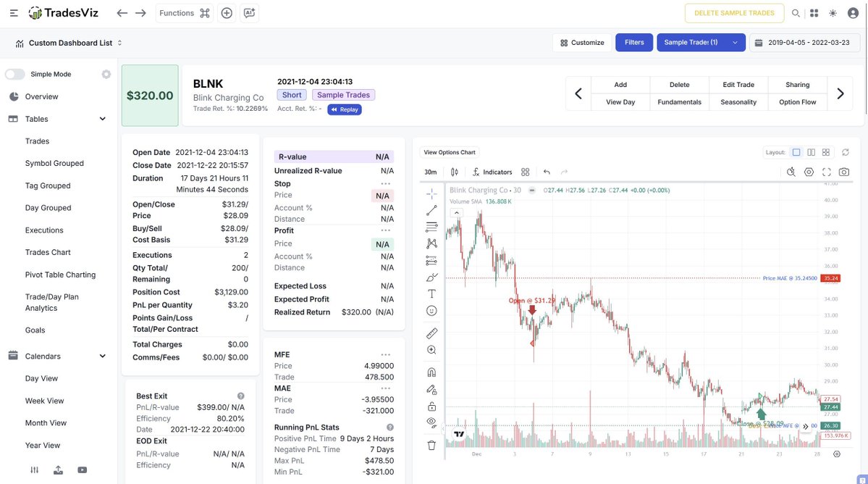Viewport: 868px width, 484px height.
Task: Open Simple Mode settings gear
Action: pyautogui.click(x=106, y=74)
